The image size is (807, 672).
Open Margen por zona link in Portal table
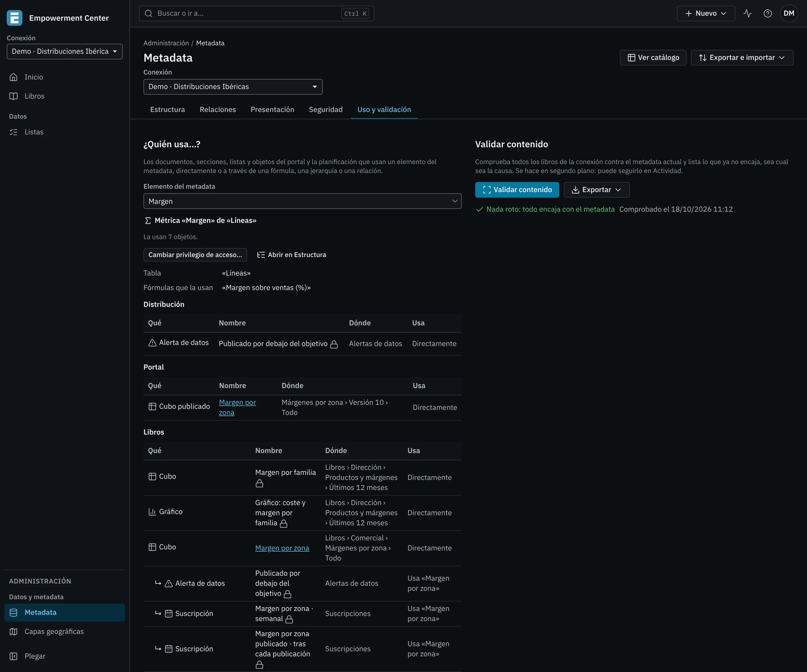(x=237, y=407)
